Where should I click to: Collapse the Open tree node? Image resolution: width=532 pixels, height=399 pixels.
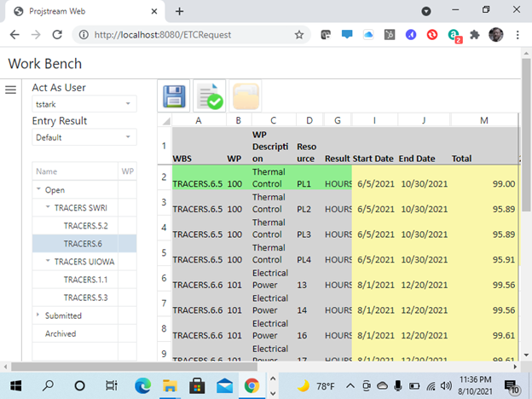pyautogui.click(x=38, y=189)
